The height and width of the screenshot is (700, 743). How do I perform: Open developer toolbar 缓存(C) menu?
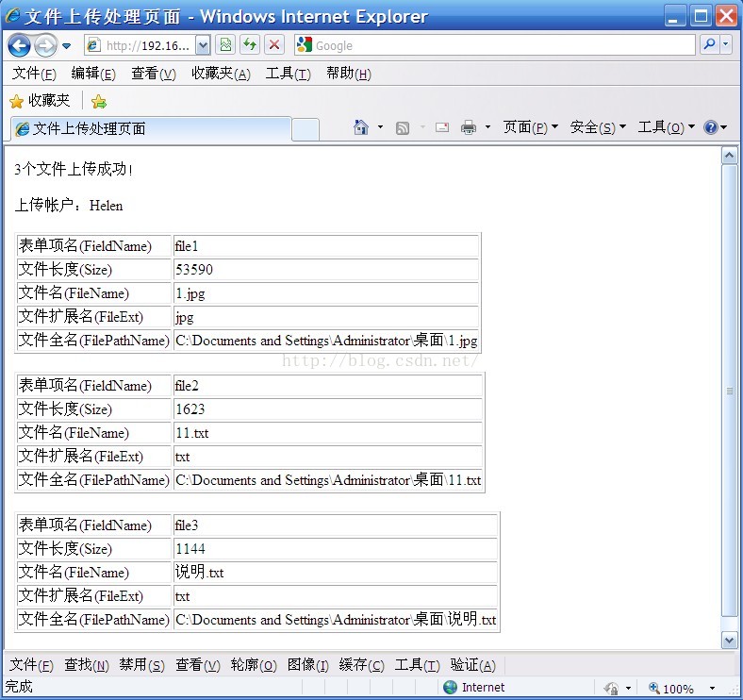pyautogui.click(x=361, y=665)
